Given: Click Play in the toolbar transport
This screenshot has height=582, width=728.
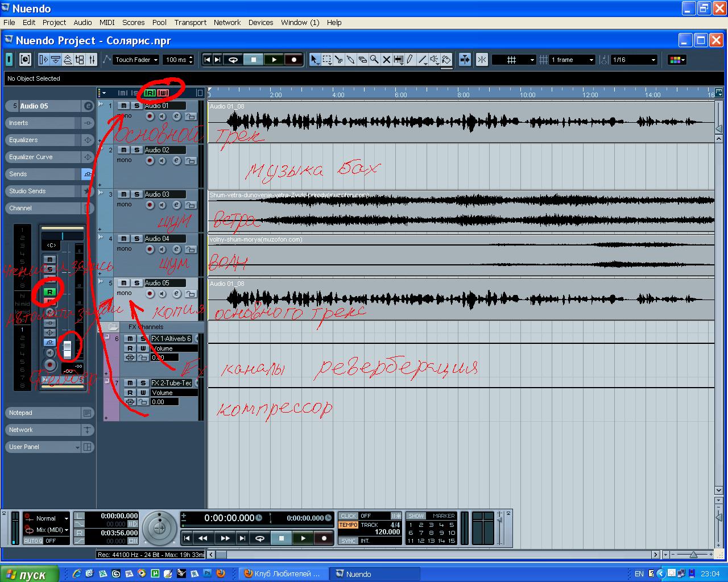Looking at the screenshot, I should coord(274,60).
